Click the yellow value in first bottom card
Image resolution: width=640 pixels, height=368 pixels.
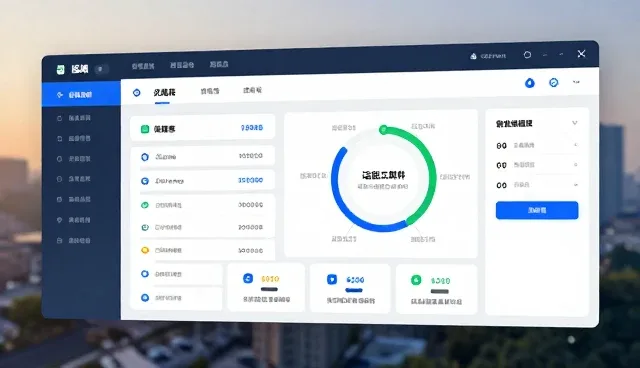pyautogui.click(x=270, y=279)
